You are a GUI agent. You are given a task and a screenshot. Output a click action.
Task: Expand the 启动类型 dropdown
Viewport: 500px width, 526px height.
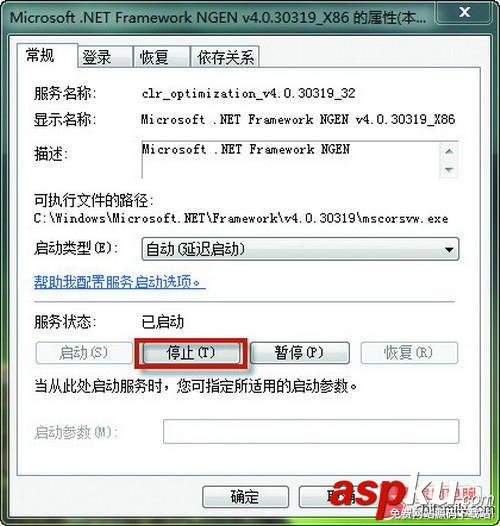tap(300, 249)
